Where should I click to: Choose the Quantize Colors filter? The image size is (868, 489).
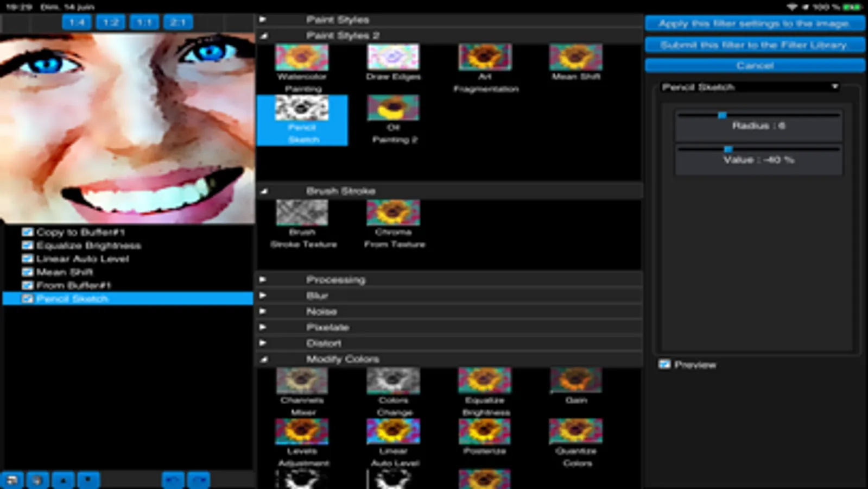pyautogui.click(x=575, y=431)
